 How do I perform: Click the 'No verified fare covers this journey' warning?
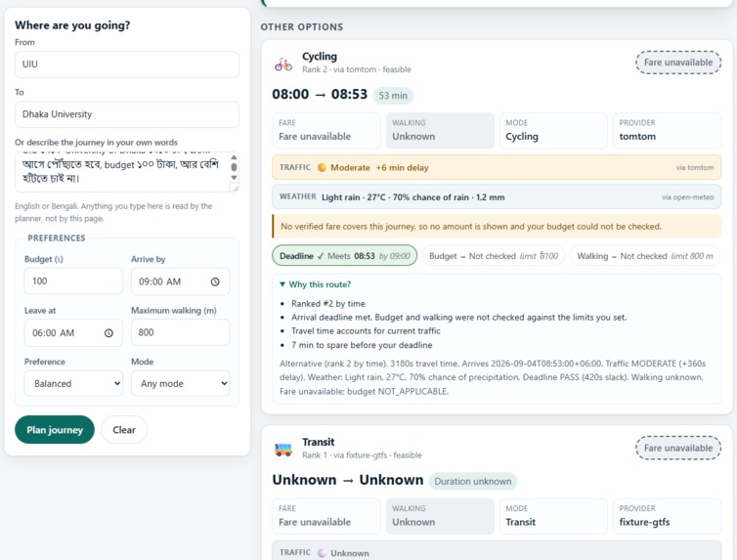[497, 227]
